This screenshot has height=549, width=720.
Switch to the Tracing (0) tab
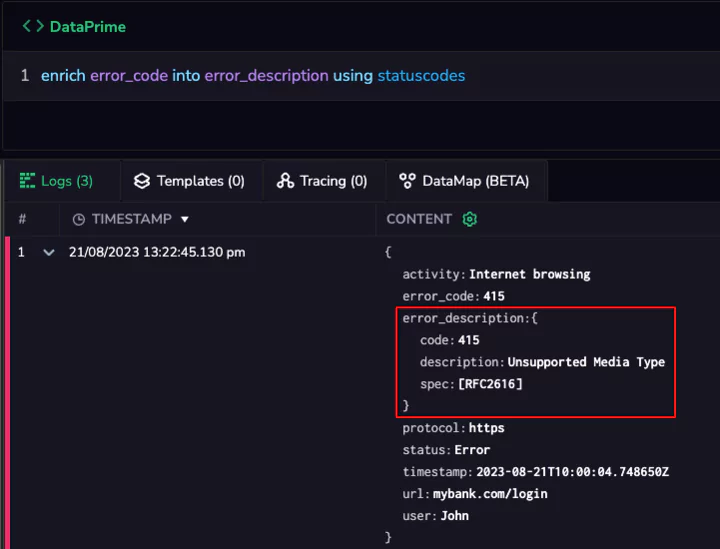(x=323, y=181)
